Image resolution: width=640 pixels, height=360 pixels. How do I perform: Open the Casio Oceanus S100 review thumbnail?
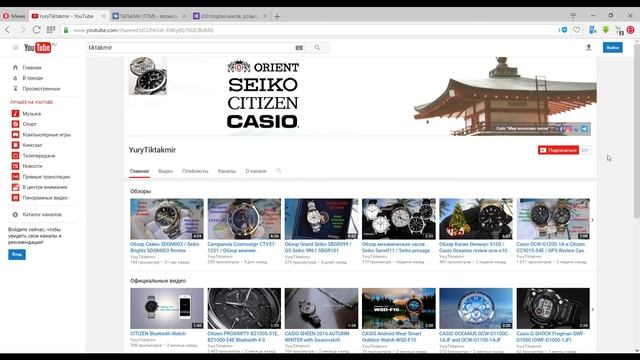tap(476, 219)
